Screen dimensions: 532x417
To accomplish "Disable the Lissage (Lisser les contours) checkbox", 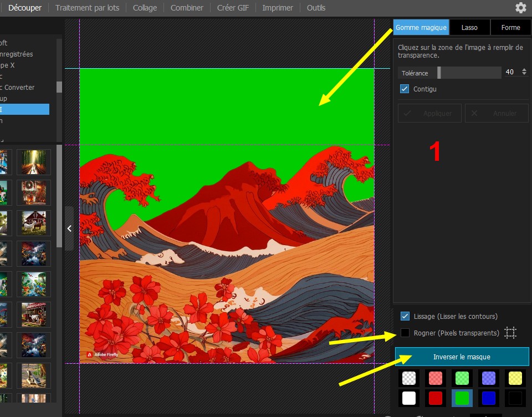I will 405,316.
